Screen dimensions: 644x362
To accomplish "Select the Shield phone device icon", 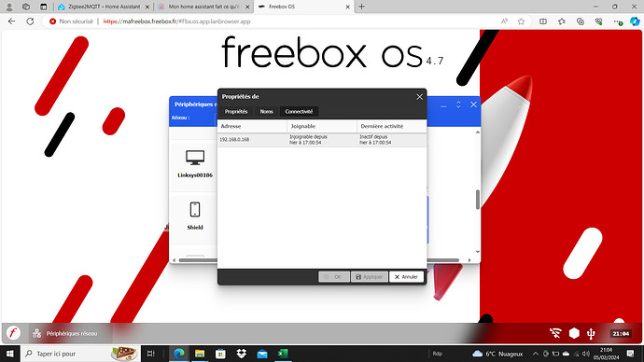I will 195,216.
